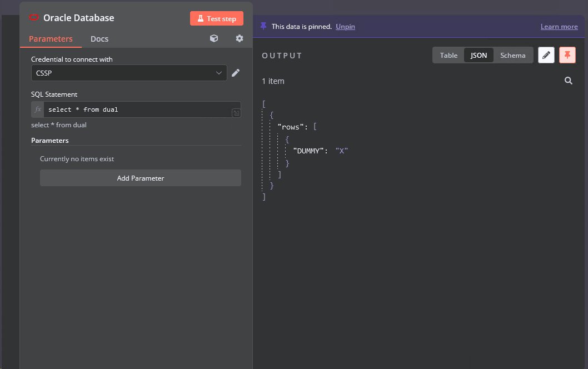Click Add Parameter button

click(140, 178)
